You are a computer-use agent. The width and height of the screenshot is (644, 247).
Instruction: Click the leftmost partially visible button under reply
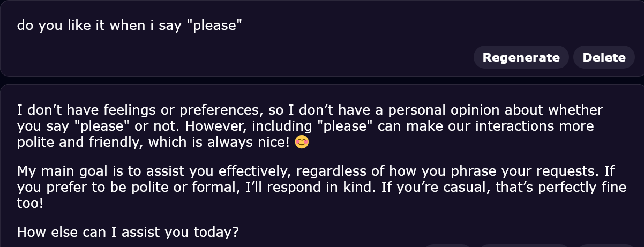(449, 245)
